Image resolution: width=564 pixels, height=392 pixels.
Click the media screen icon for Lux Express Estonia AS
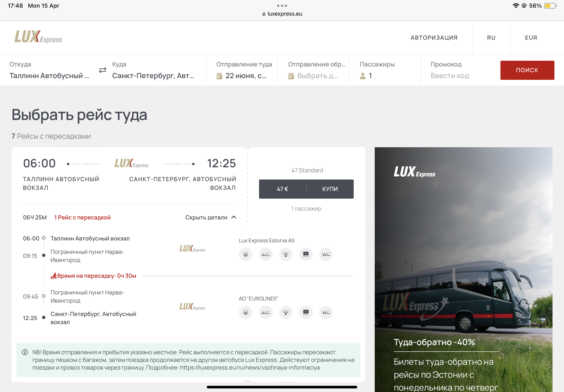click(x=306, y=255)
